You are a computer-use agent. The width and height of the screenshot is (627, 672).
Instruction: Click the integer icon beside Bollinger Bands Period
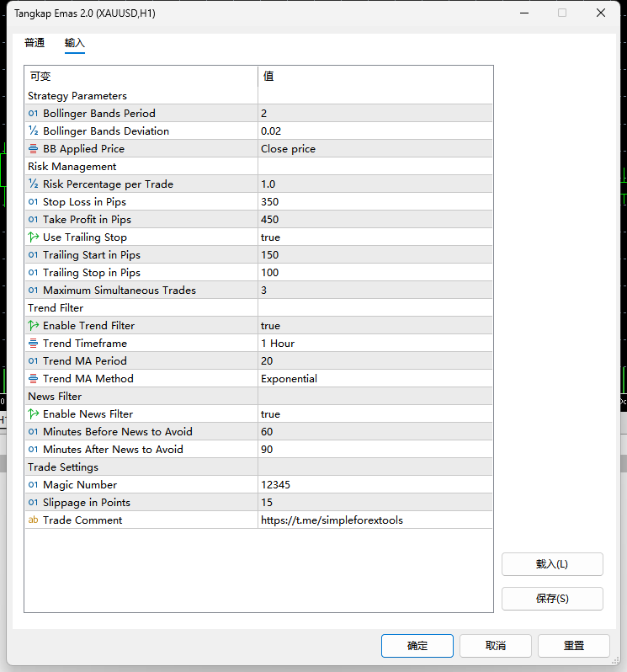coord(33,114)
